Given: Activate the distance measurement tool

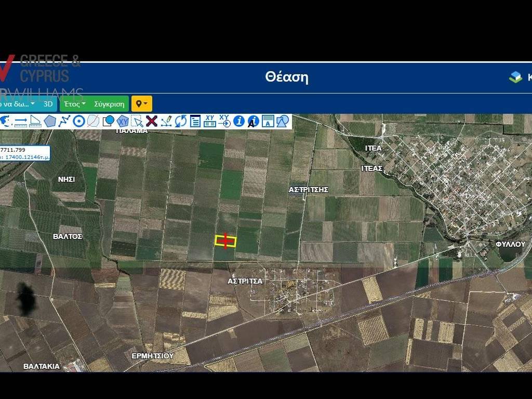Looking at the screenshot, I should coord(20,122).
